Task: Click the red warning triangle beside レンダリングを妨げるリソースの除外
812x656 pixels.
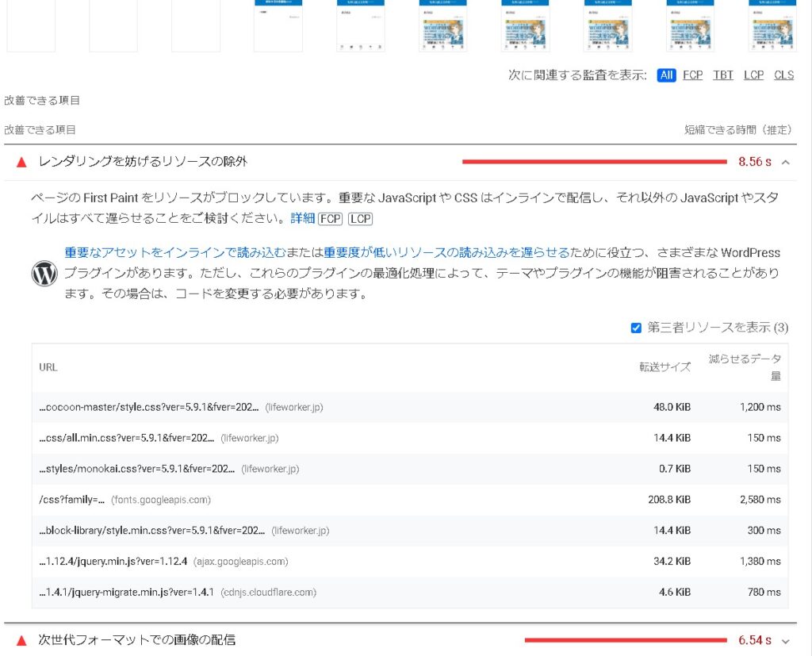Action: click(21, 162)
